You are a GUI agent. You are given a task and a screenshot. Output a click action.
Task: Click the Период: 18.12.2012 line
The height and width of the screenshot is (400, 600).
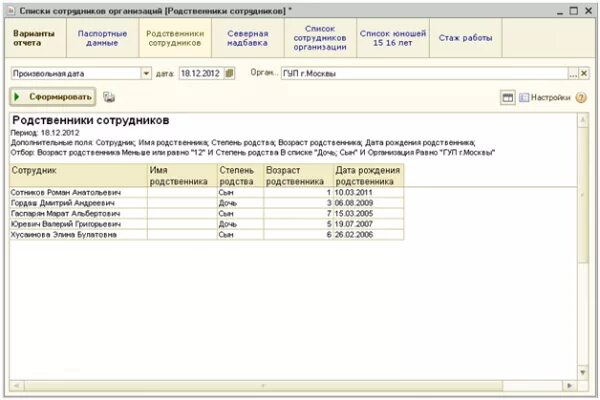[45, 133]
